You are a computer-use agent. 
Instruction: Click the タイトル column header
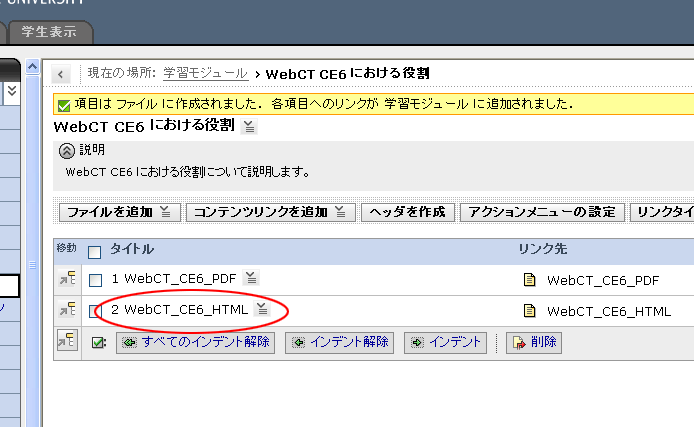[132, 249]
